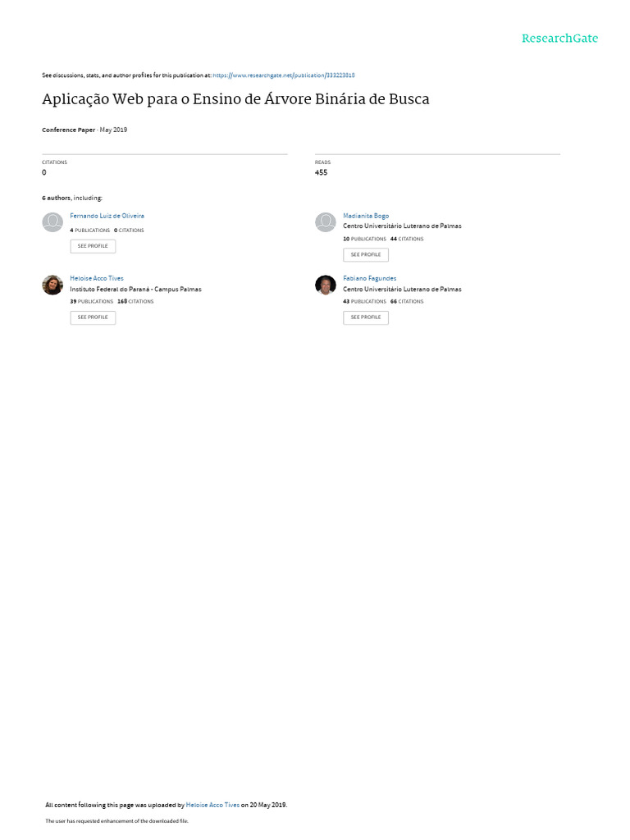Screen dimensions: 630x840
Task: Open Madianita Bogo's name link
Action: (x=366, y=216)
